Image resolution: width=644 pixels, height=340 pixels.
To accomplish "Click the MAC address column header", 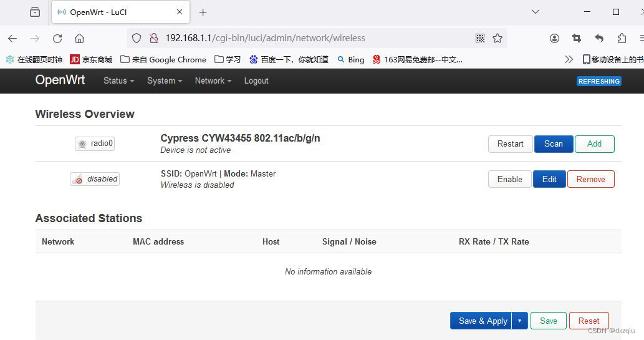I will coord(158,241).
